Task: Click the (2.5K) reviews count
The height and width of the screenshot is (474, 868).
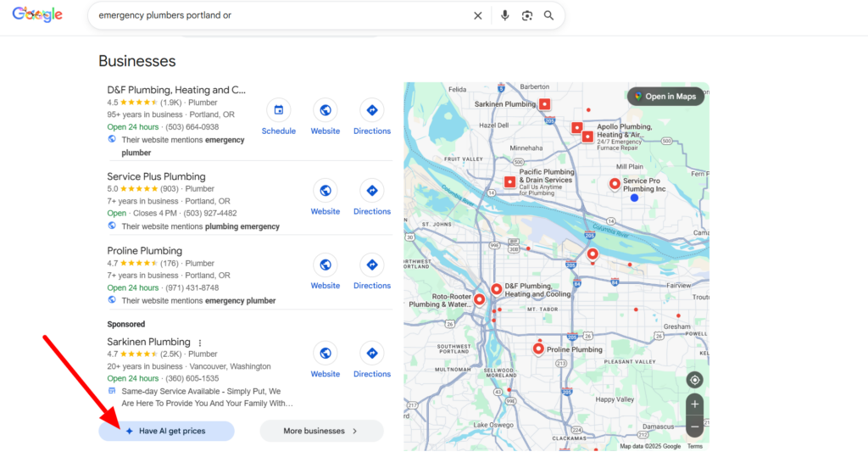Action: click(171, 354)
